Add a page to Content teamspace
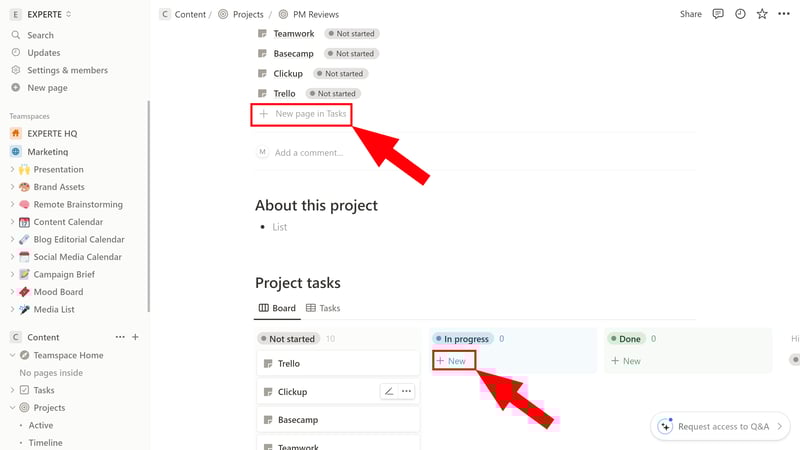Viewport: 800px width, 450px height. (135, 337)
